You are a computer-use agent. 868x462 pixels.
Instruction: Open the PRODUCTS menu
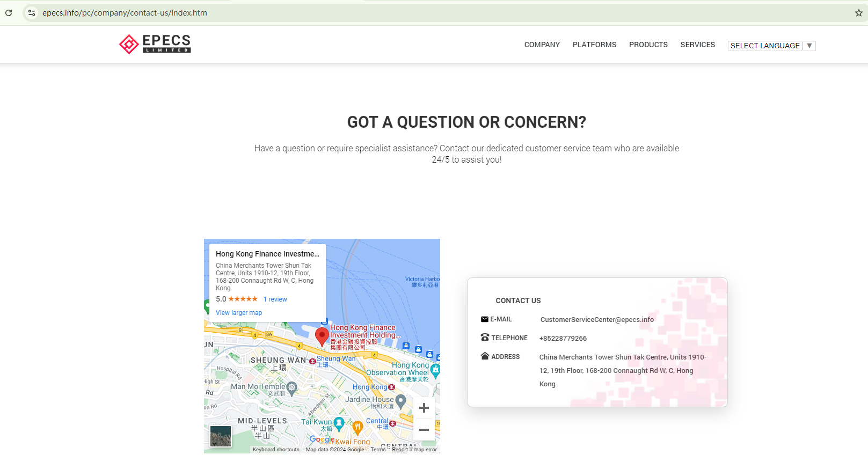tap(648, 45)
